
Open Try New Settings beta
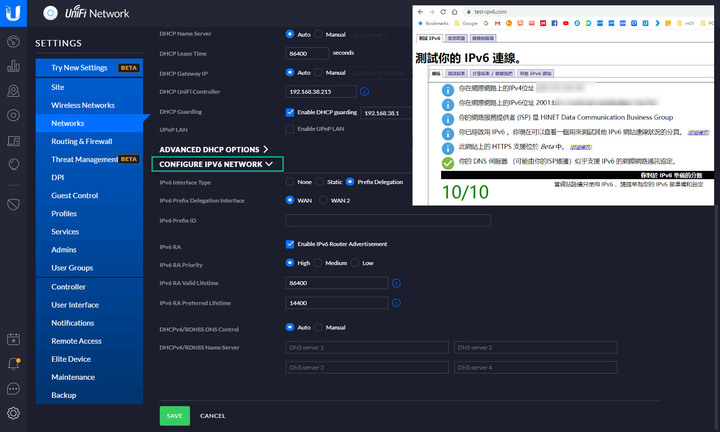click(90, 68)
